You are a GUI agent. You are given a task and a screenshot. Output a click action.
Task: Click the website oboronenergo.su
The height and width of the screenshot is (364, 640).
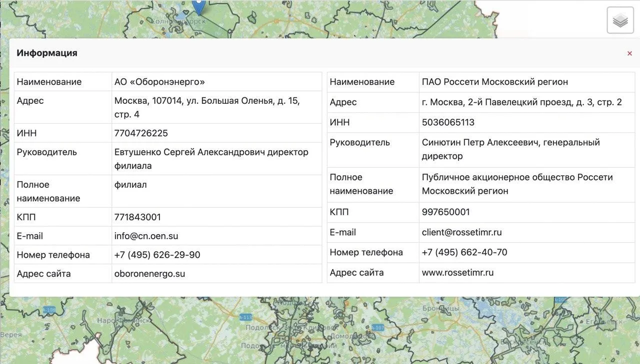click(x=149, y=274)
